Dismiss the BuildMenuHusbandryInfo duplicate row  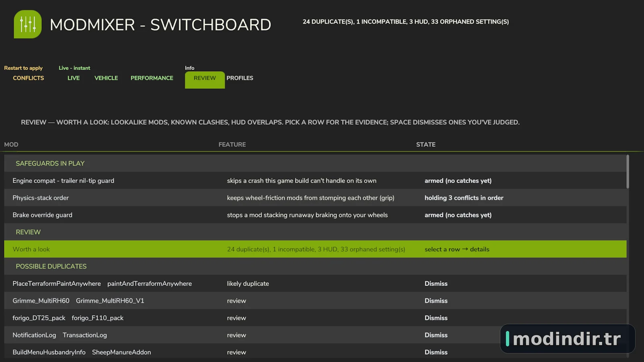pyautogui.click(x=436, y=352)
